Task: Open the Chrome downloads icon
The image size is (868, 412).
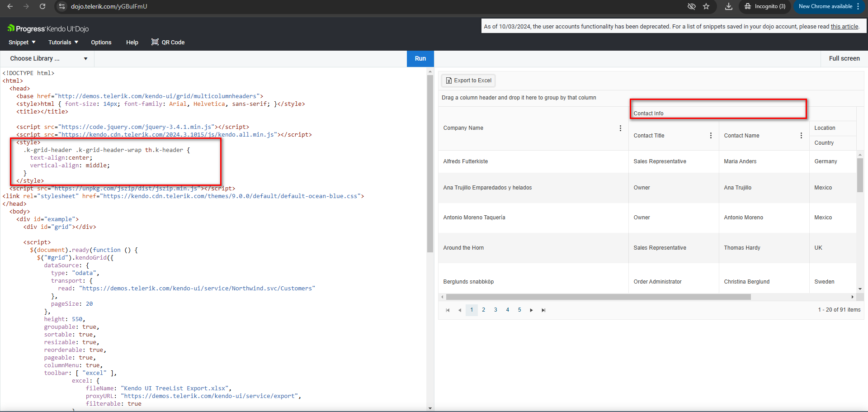Action: [x=728, y=6]
